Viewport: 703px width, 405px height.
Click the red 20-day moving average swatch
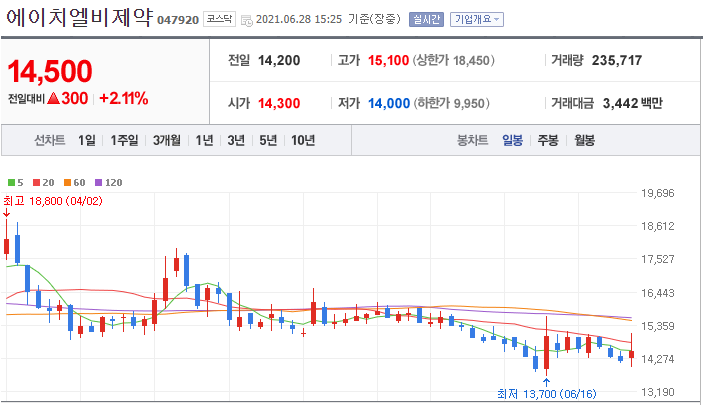[x=36, y=183]
